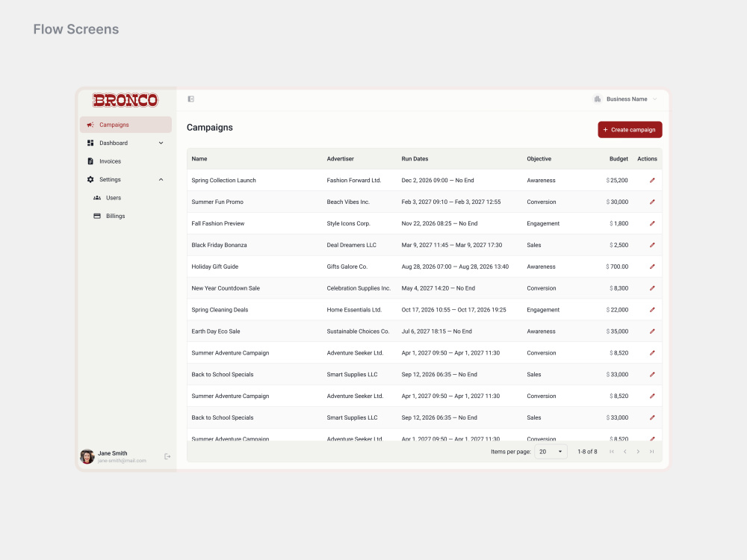Click the business building icon

pyautogui.click(x=597, y=99)
